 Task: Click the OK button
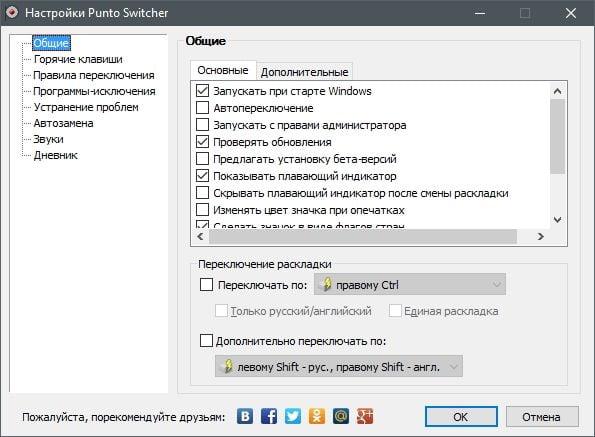pyautogui.click(x=461, y=417)
